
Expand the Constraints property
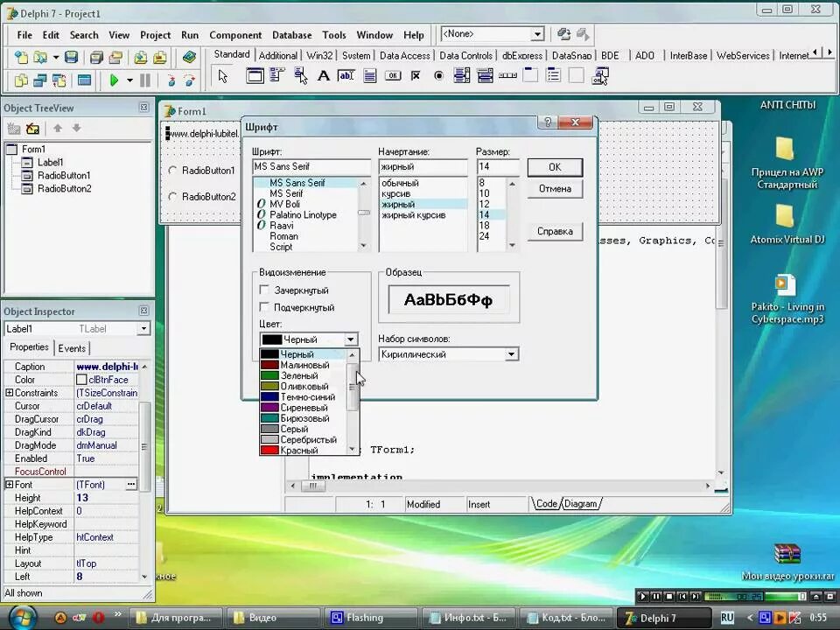(9, 393)
